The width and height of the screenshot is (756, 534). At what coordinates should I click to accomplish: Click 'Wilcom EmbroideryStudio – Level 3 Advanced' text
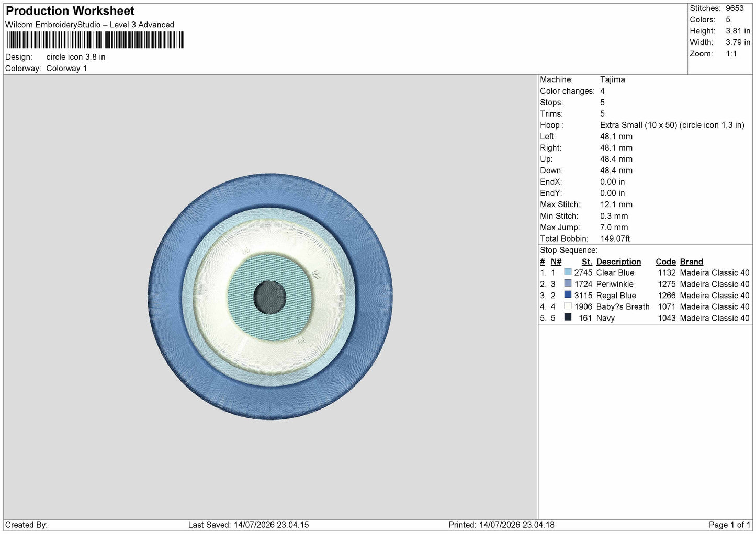click(89, 25)
